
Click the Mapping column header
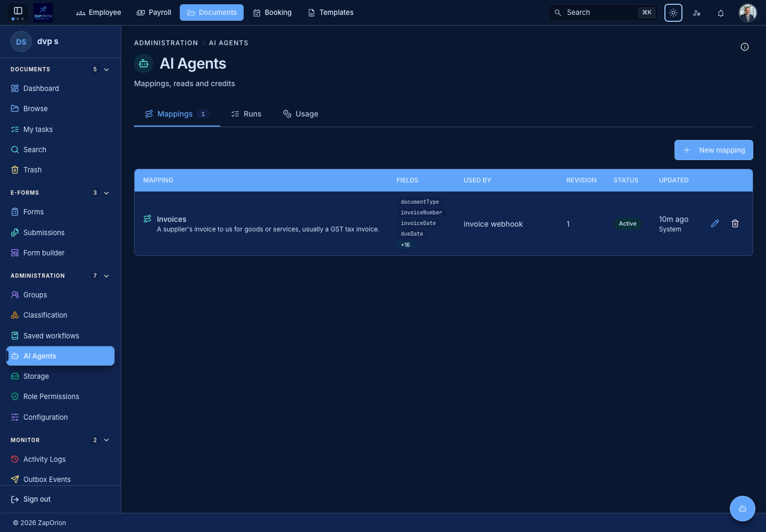click(x=158, y=180)
